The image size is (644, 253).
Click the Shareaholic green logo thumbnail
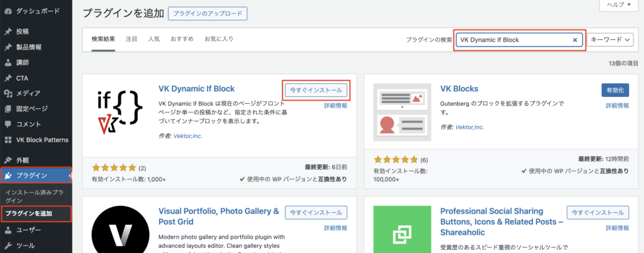[x=402, y=229]
